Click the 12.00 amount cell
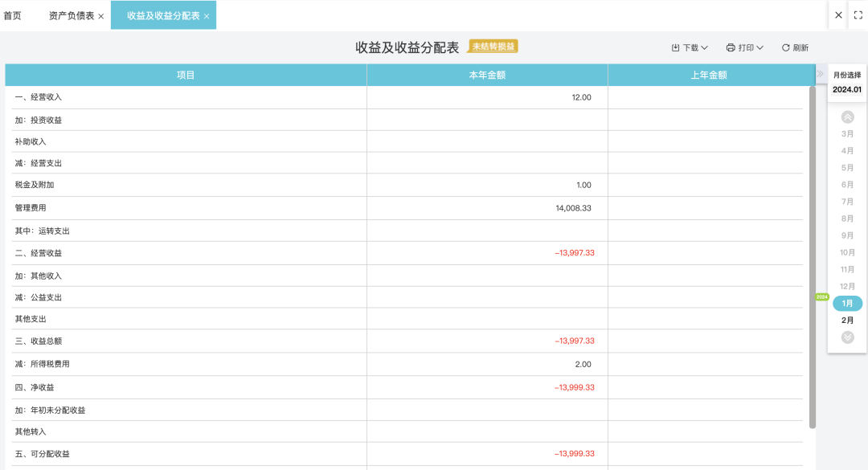Viewport: 868px width, 470px height. click(581, 97)
